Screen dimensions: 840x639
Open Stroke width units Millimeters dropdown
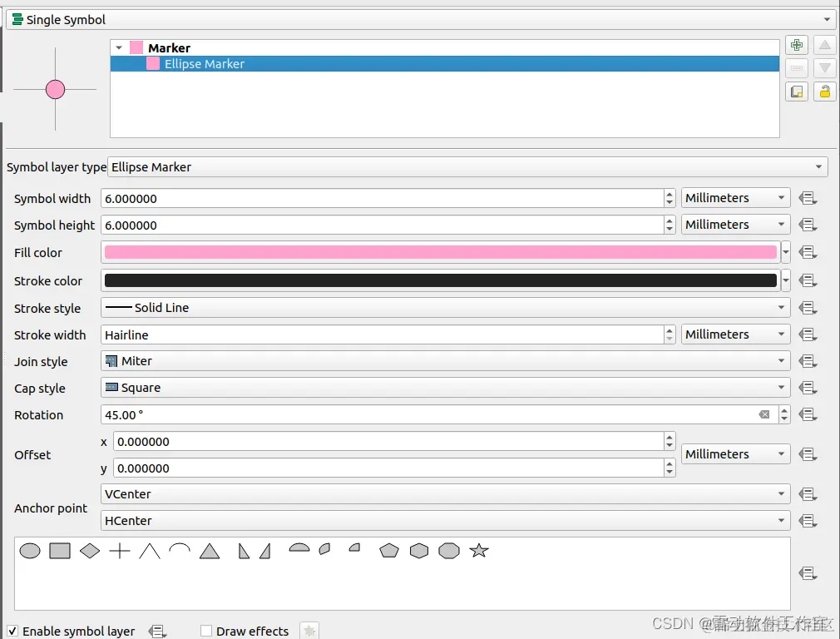tap(735, 334)
